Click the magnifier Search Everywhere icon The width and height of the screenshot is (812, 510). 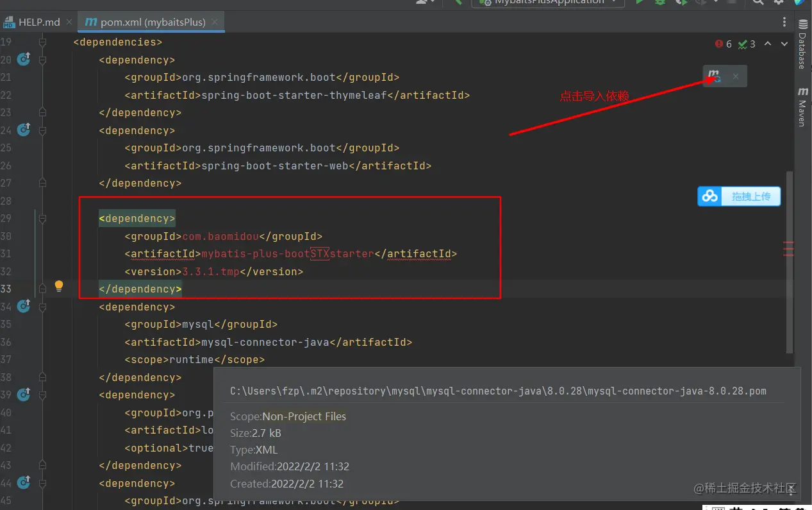758,2
